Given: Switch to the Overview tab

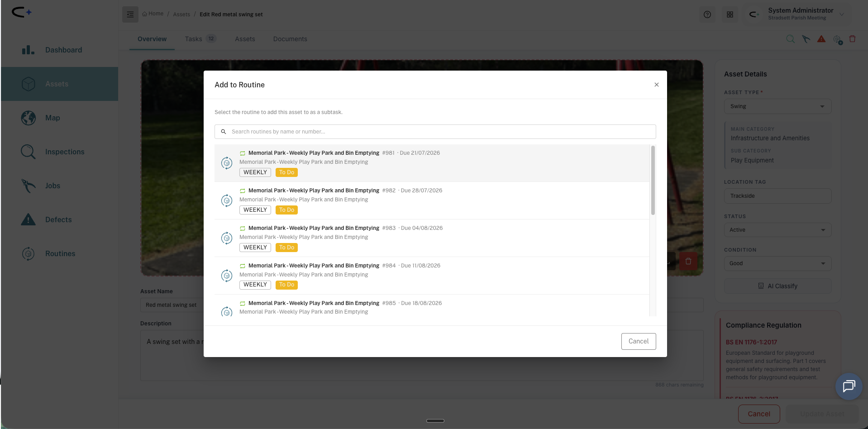Looking at the screenshot, I should (x=152, y=39).
